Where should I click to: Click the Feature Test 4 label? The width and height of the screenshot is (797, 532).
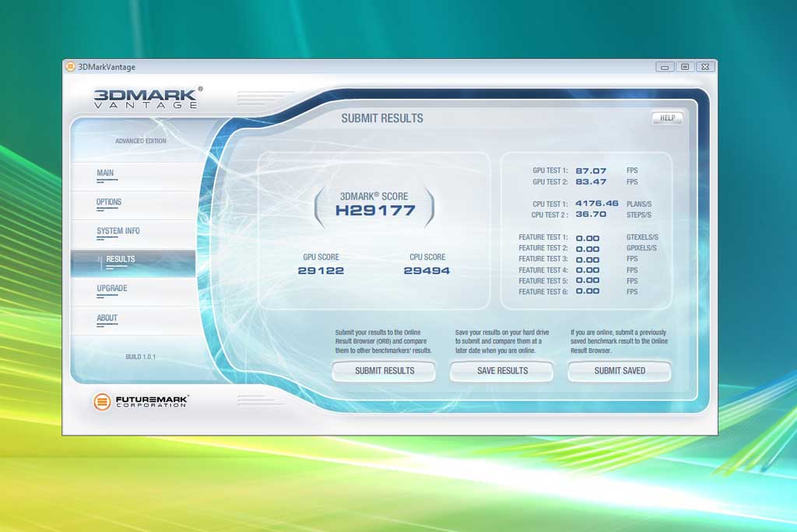(x=542, y=271)
